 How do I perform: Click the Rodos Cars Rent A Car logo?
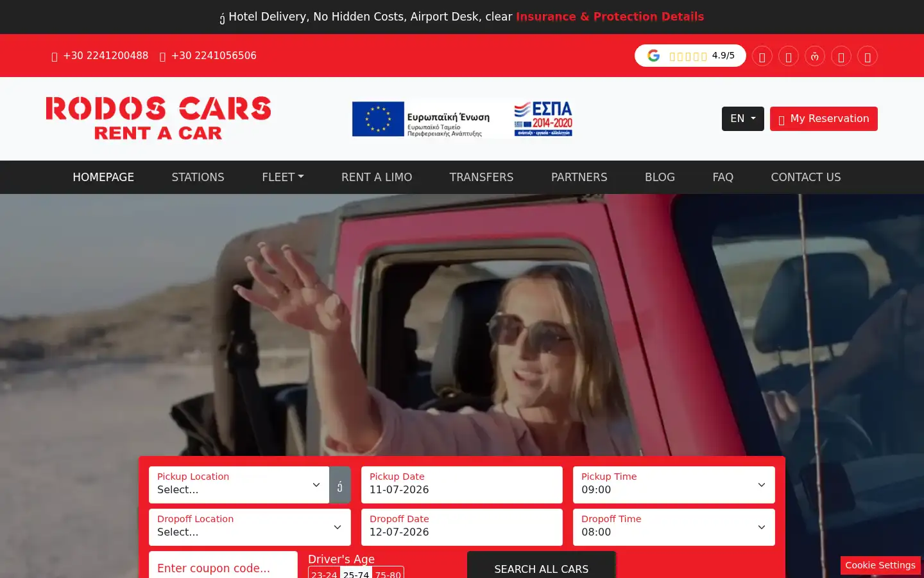[x=158, y=118]
